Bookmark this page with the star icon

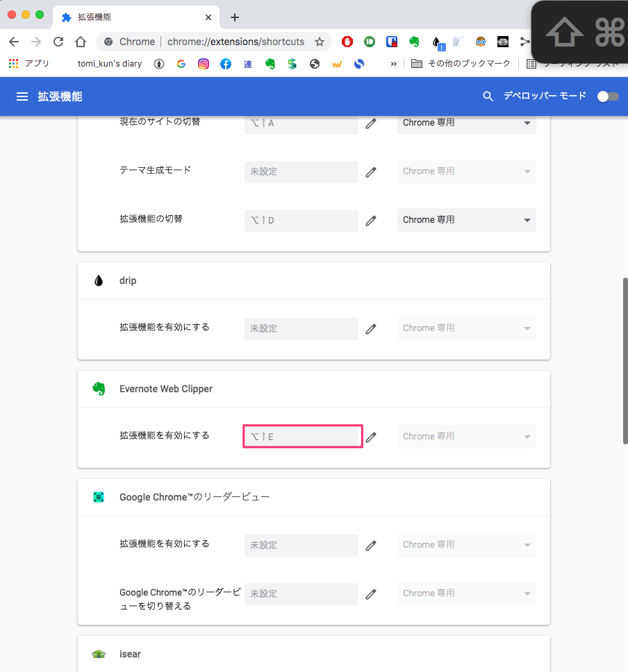pos(319,42)
